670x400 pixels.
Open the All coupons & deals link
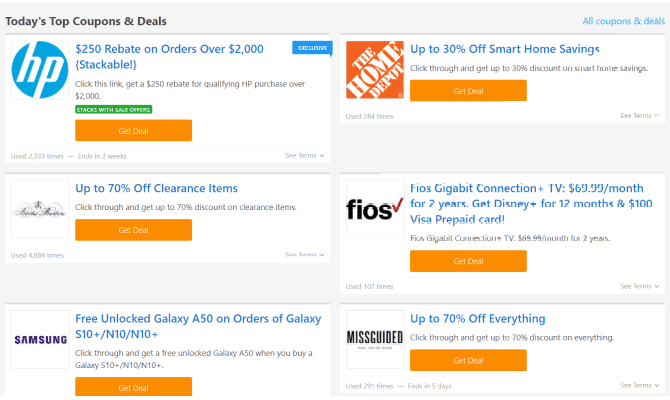pyautogui.click(x=623, y=21)
